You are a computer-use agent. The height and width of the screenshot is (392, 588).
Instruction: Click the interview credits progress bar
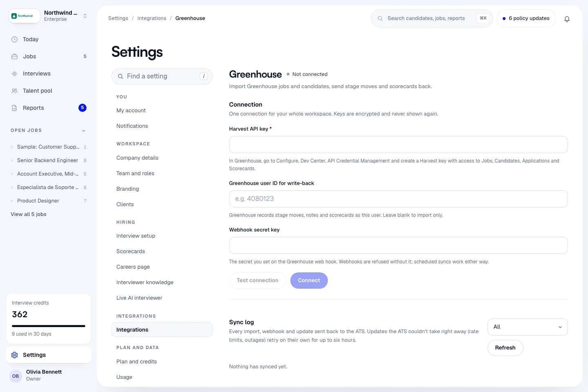pos(49,326)
